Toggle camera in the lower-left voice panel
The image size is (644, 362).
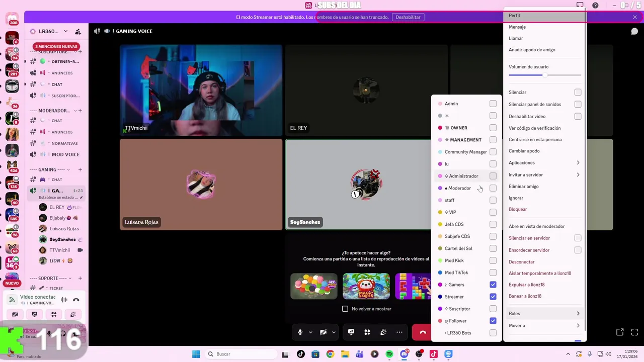tap(15, 314)
